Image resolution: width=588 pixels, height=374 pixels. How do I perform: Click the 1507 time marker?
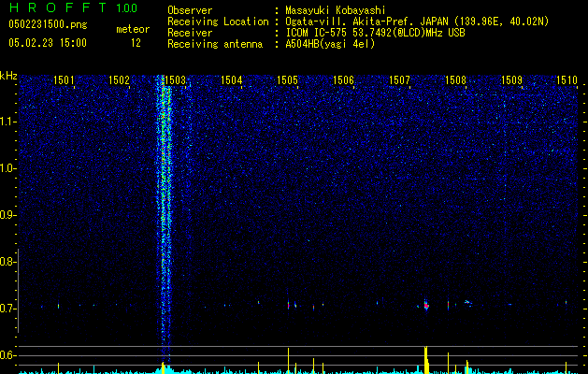399,80
